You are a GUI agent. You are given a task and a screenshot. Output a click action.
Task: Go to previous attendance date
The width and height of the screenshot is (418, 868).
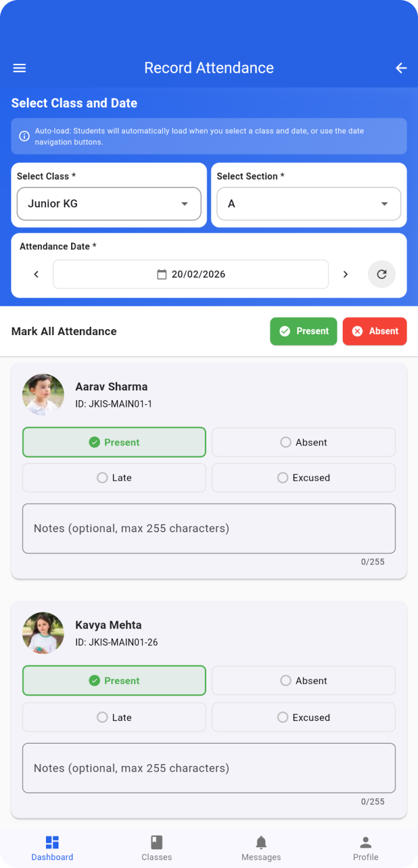click(36, 274)
